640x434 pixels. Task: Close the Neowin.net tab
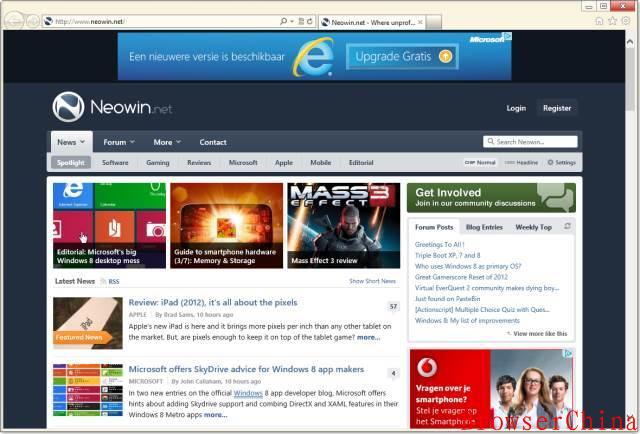[420, 22]
